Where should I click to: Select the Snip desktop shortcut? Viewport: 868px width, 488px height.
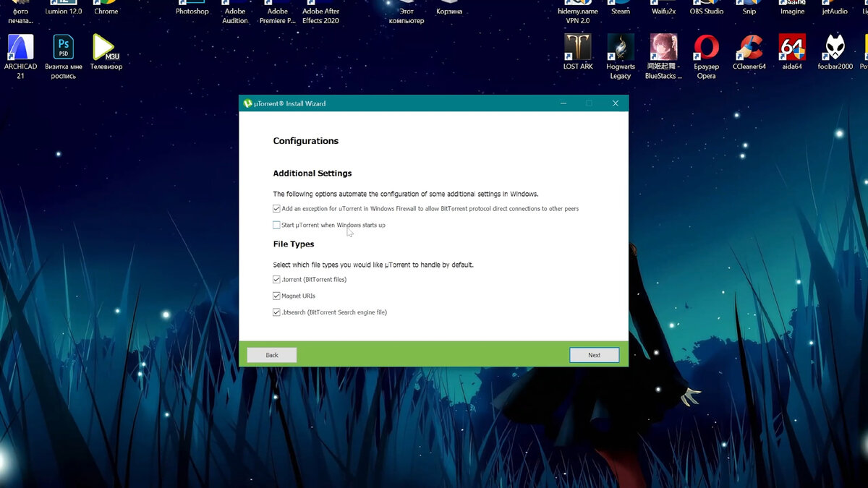[749, 7]
